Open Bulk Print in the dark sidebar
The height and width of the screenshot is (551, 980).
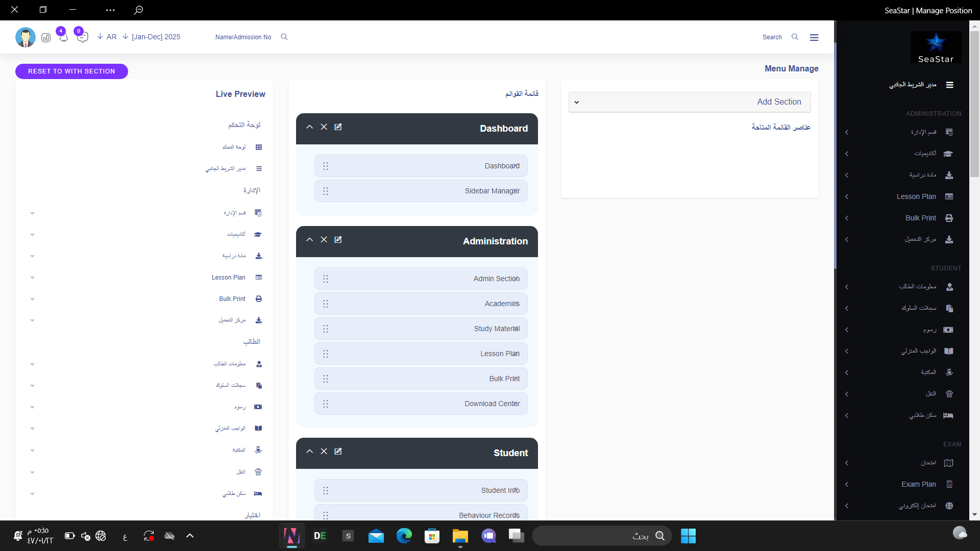[920, 218]
